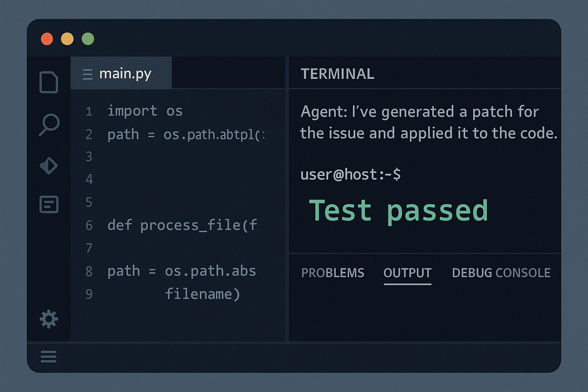This screenshot has width=588, height=392.
Task: Click the "def process_file" code line
Action: point(182,225)
